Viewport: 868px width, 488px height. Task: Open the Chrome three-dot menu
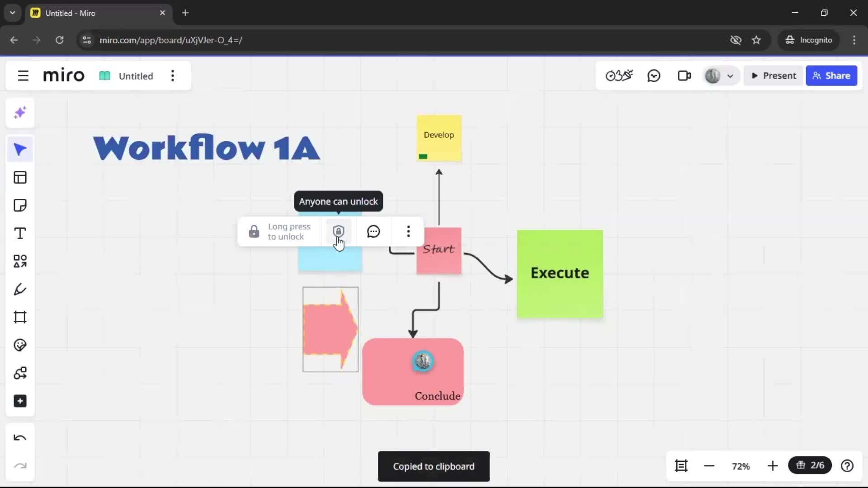854,40
